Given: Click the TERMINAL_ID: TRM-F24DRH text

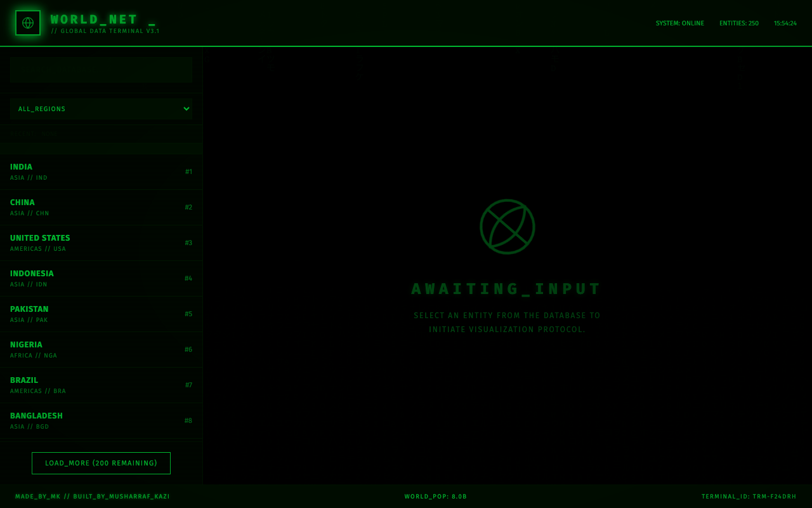Looking at the screenshot, I should click(x=749, y=497).
